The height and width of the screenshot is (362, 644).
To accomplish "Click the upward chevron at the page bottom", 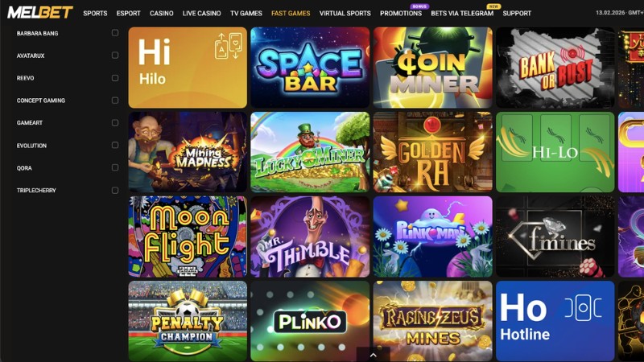I will pyautogui.click(x=373, y=355).
